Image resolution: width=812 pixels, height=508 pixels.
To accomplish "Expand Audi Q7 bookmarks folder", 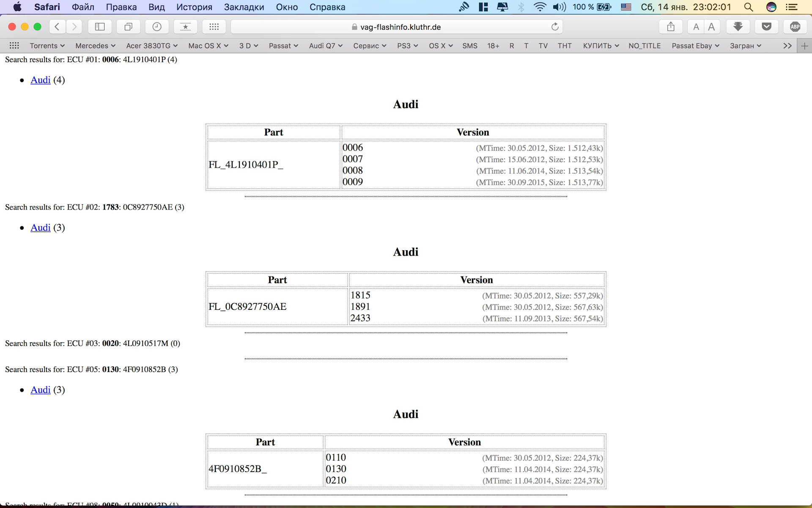I will [326, 46].
